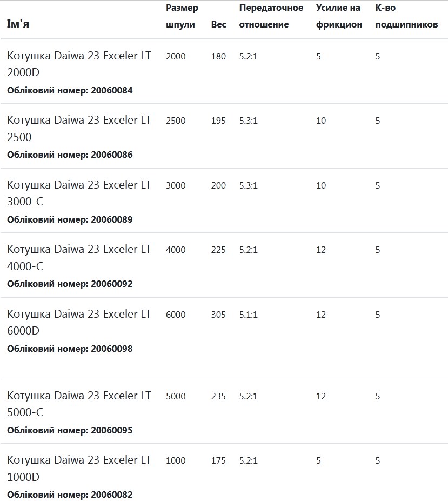Click the gear ratio 5.1:1 cell
Viewport: 448px width, 501px height.
tap(248, 315)
